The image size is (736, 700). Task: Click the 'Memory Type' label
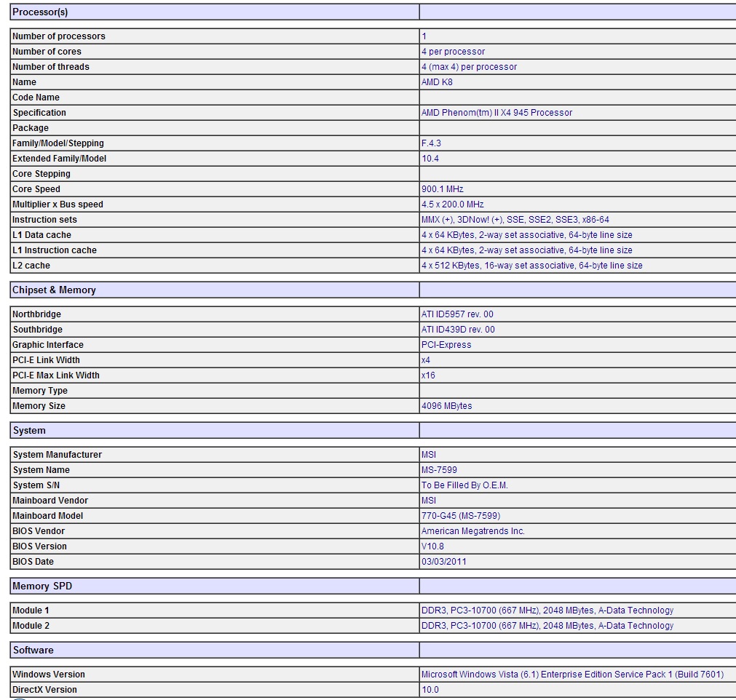(x=40, y=391)
